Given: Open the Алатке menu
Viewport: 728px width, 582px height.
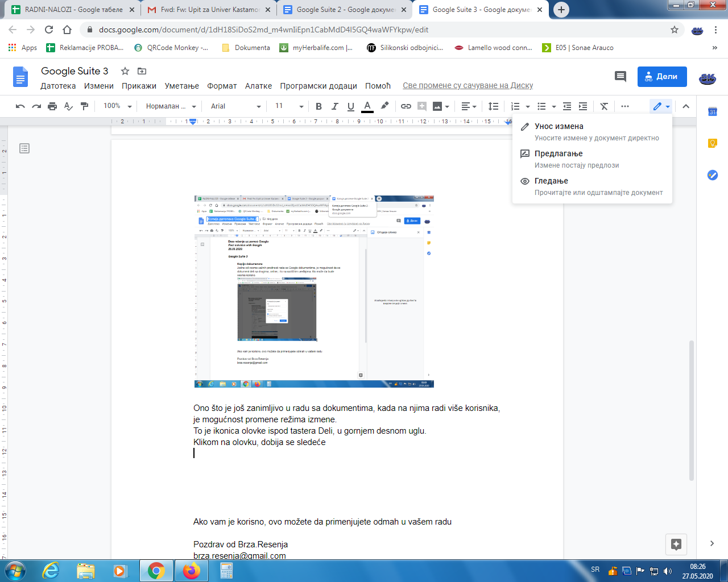Looking at the screenshot, I should tap(258, 86).
